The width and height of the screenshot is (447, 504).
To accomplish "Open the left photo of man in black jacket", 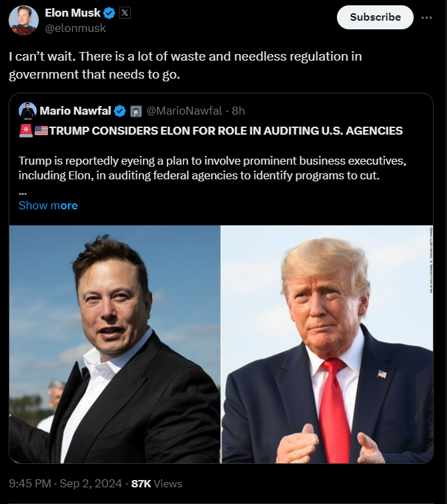I will tap(115, 344).
